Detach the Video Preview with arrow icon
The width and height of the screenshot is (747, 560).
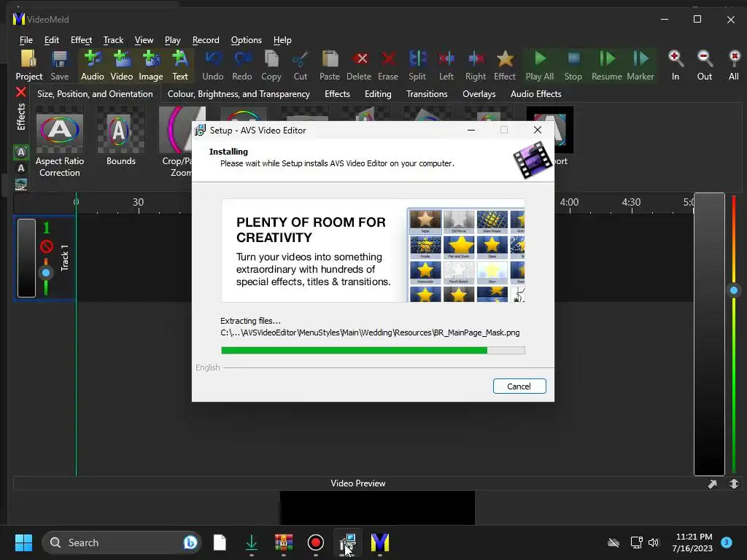click(712, 484)
